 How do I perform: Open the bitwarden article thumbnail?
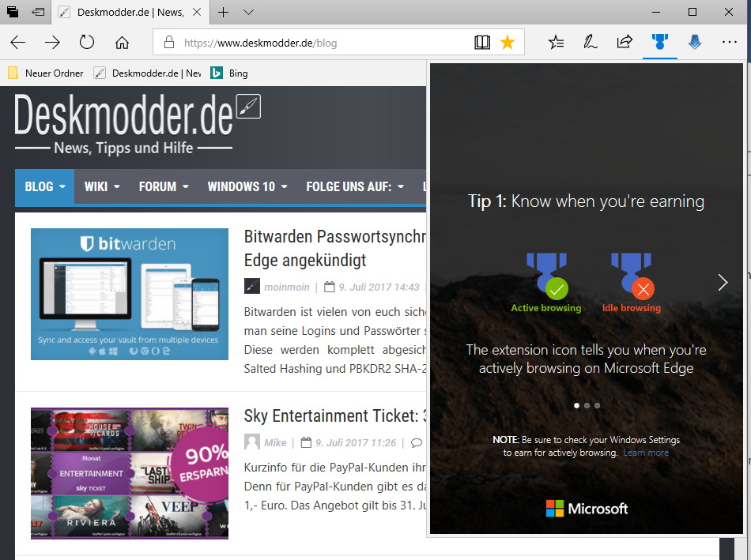130,294
